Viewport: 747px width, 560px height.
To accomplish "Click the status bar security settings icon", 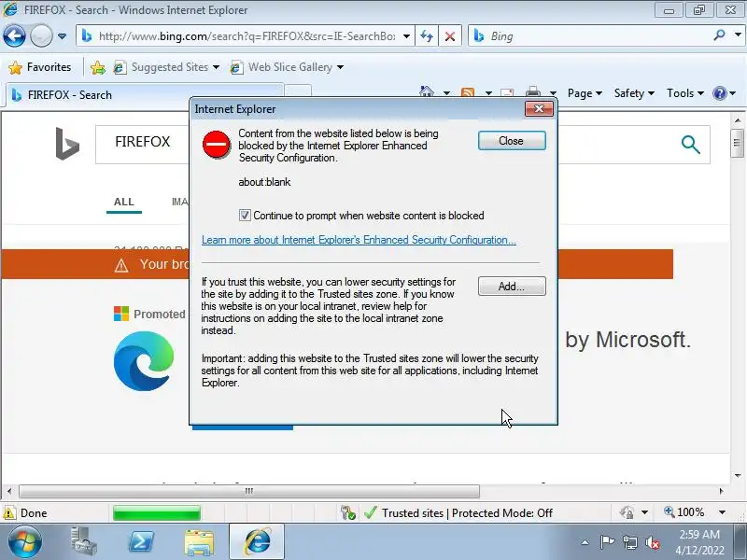I will (x=347, y=512).
